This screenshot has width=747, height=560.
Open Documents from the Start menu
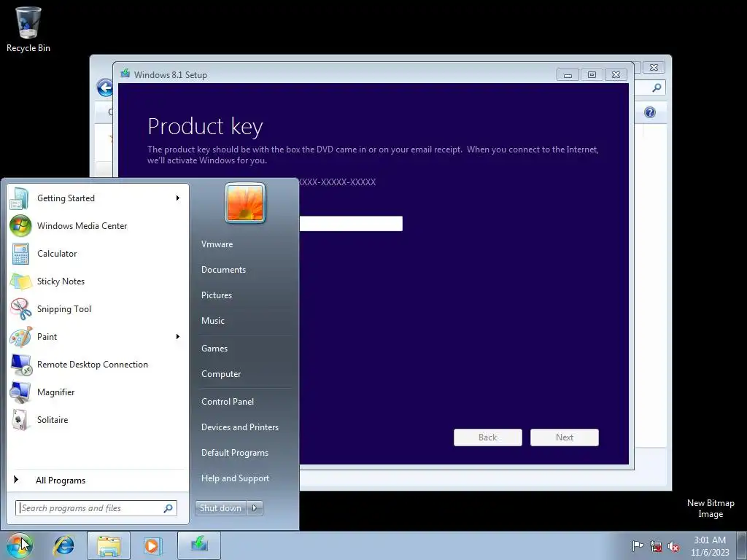[223, 270]
